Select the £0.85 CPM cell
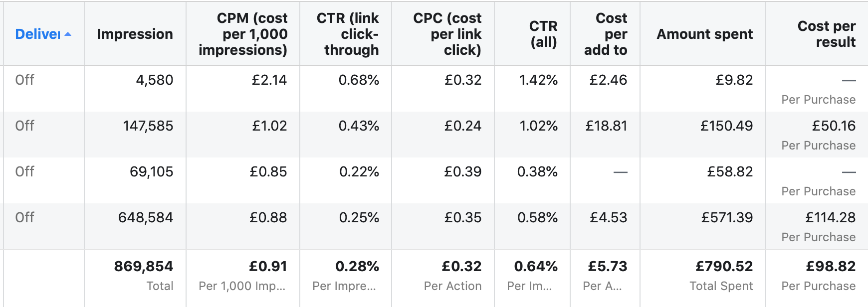 pos(268,171)
